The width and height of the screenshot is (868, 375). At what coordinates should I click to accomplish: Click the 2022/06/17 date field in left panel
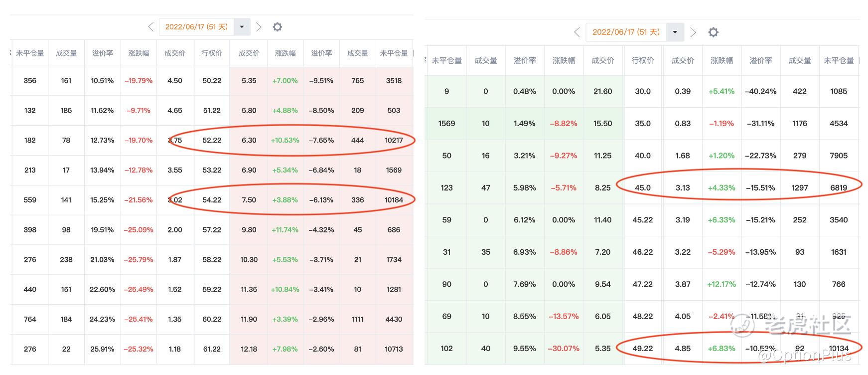(196, 27)
